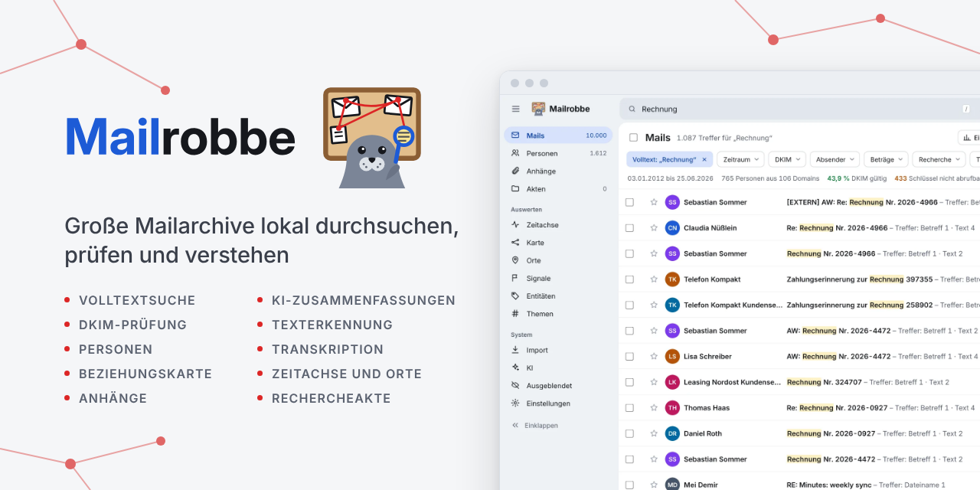
Task: Click the Mails count '10.000'
Action: (x=596, y=136)
